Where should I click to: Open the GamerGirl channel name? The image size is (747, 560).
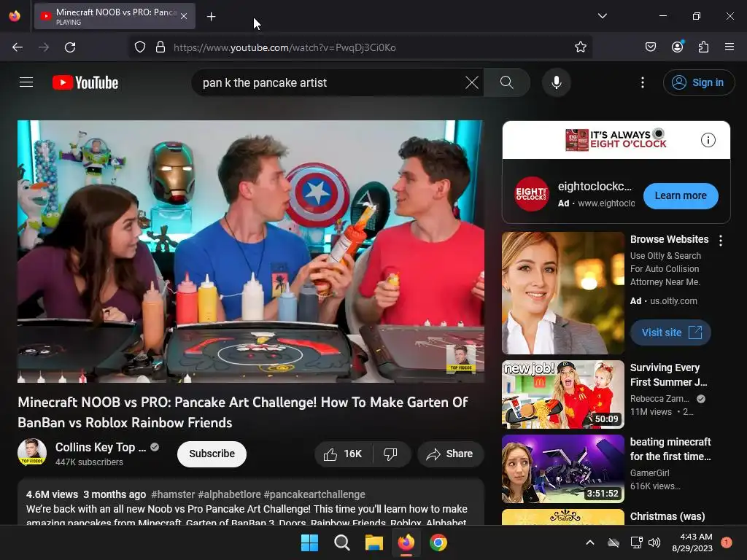tap(649, 472)
